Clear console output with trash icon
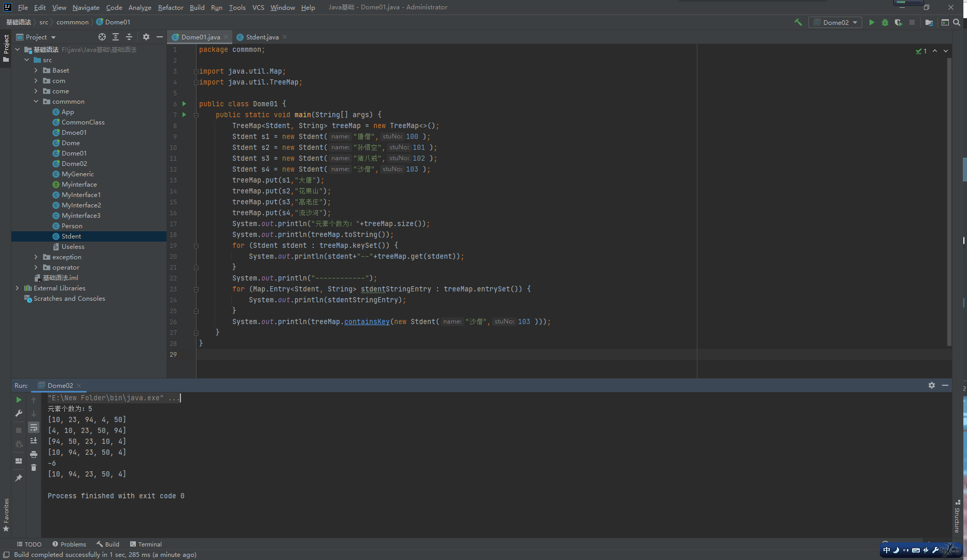This screenshot has width=967, height=560. tap(34, 468)
